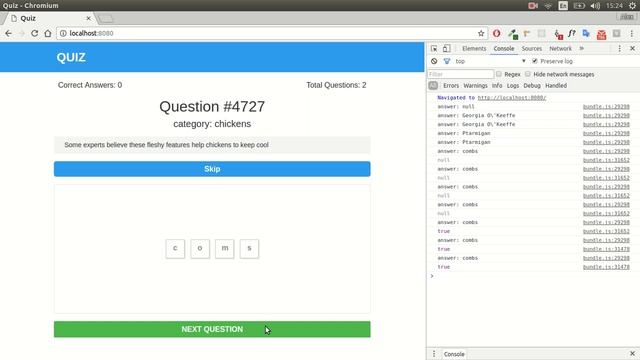Filter console by Debug

pyautogui.click(x=532, y=86)
